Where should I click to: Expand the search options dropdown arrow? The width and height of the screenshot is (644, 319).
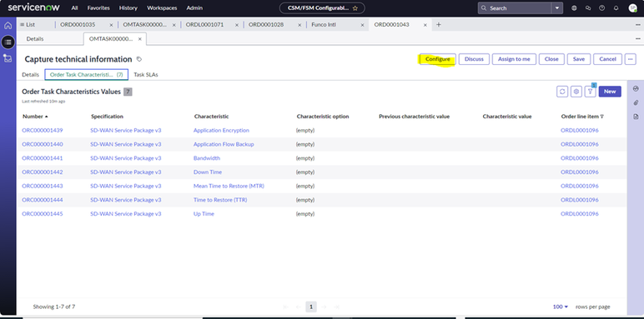pos(557,8)
